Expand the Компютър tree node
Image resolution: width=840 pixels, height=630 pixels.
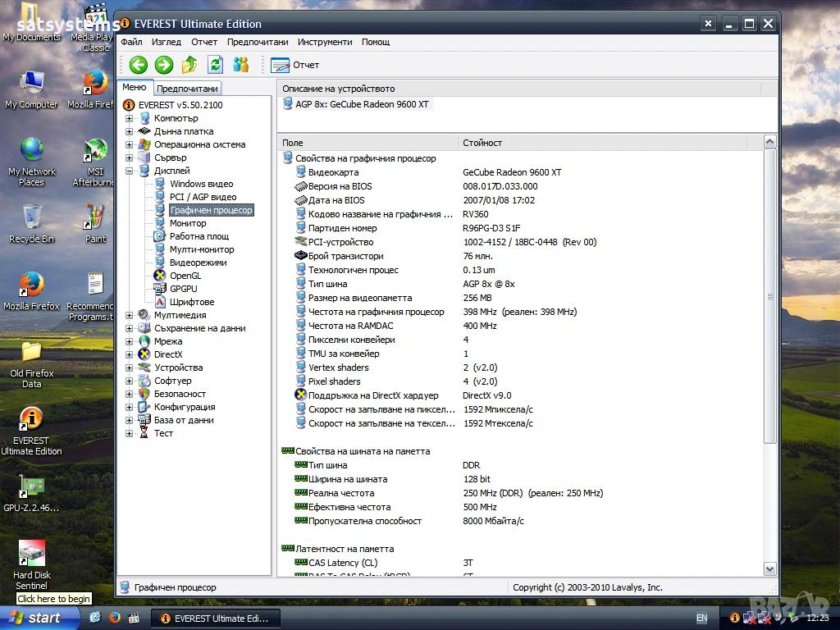point(129,118)
